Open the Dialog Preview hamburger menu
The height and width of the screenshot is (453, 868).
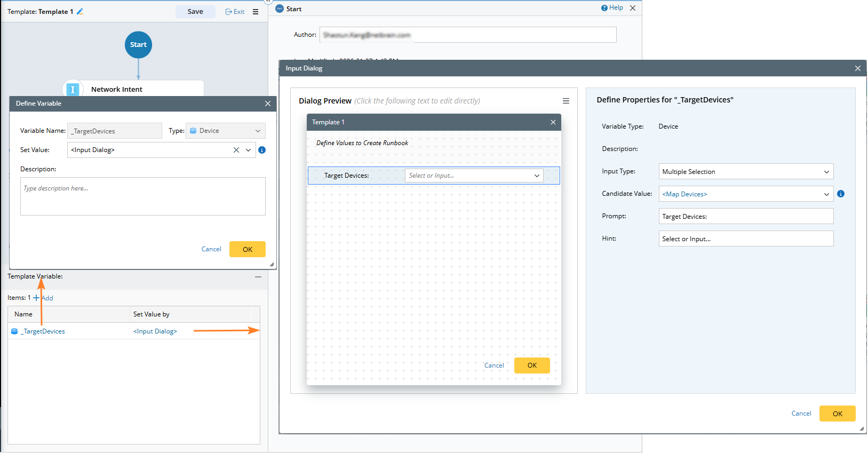click(566, 101)
